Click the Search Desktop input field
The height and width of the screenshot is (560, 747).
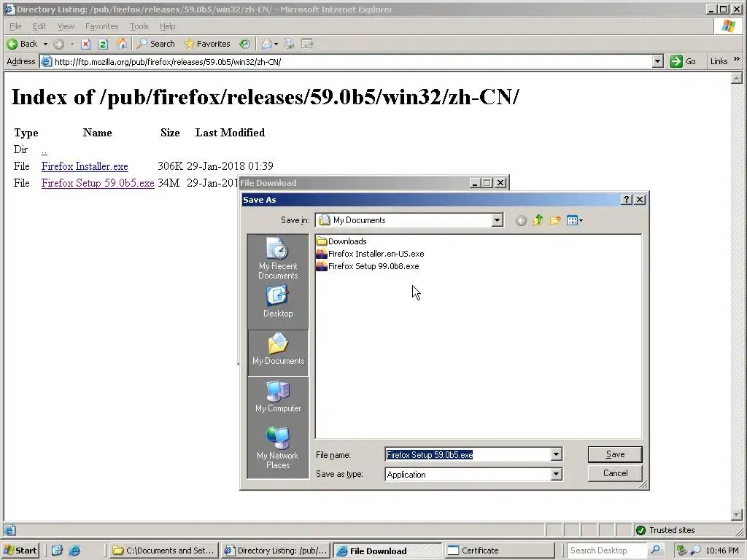click(x=607, y=551)
